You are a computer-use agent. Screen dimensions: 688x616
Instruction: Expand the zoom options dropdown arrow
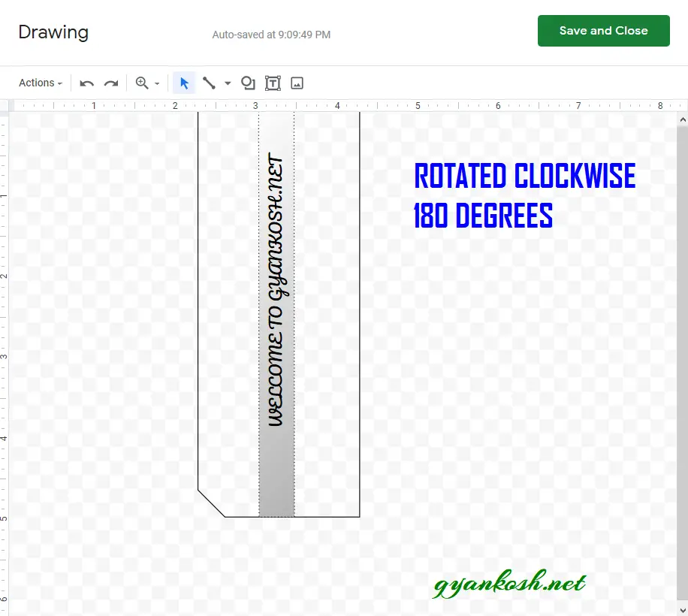[x=157, y=83]
